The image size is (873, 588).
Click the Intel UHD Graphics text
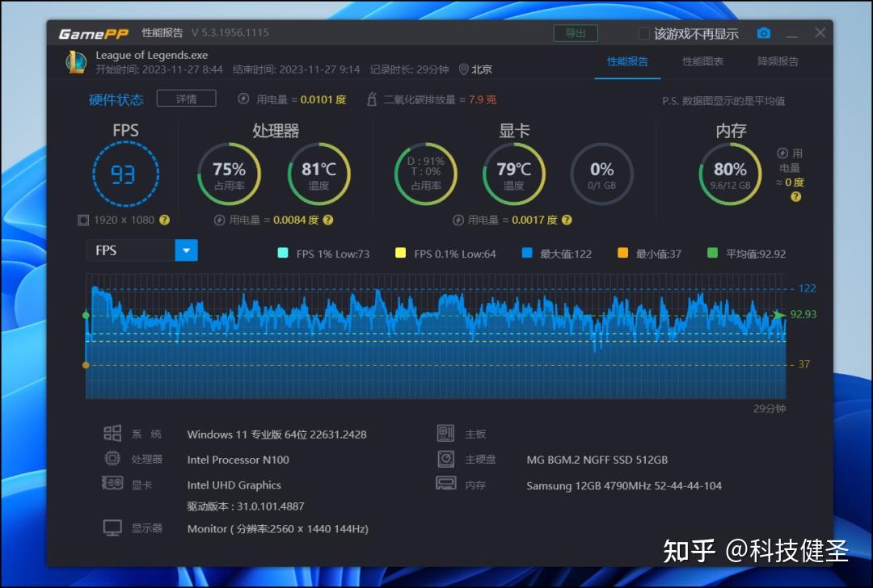(x=234, y=485)
